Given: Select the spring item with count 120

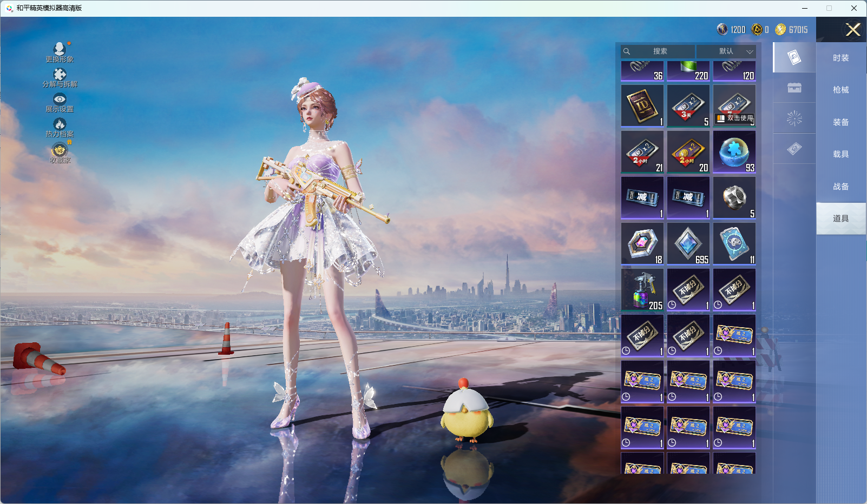Looking at the screenshot, I should point(734,71).
